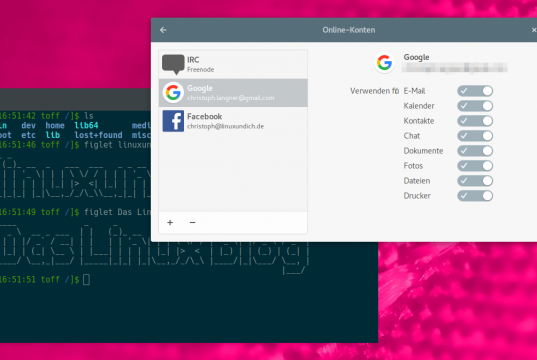Toggle the E-Mail switch
Viewport: 537px width, 360px height.
pos(475,91)
